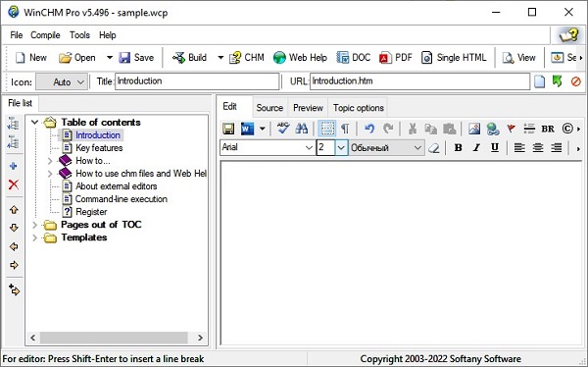Click the URL input field
This screenshot has height=367, width=588.
click(419, 81)
